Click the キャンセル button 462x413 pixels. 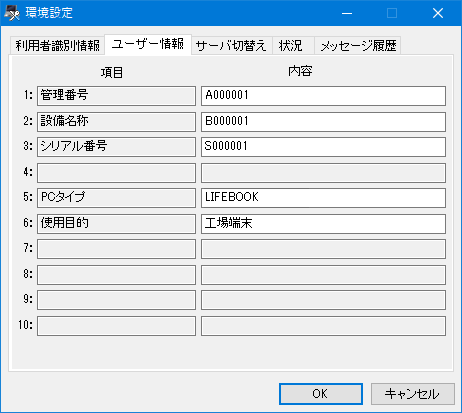(413, 394)
